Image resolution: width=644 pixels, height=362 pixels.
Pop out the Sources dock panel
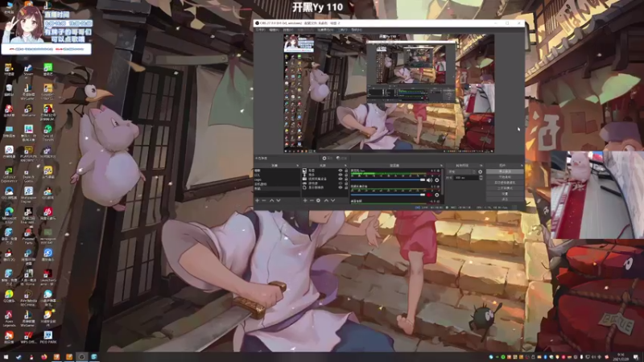(345, 166)
